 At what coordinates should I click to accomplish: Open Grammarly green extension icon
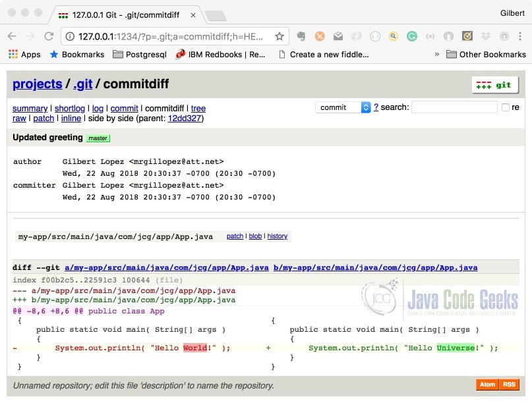coord(411,36)
